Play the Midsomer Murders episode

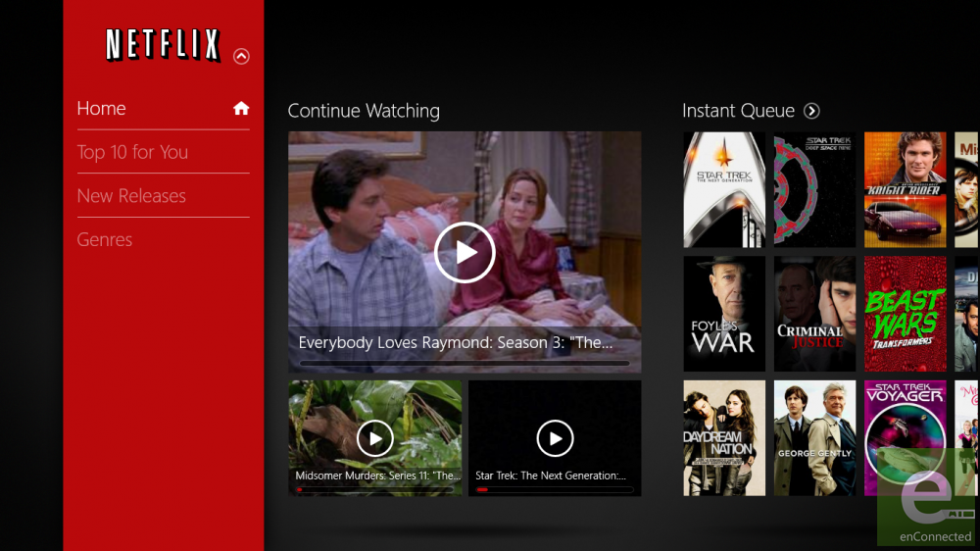375,438
